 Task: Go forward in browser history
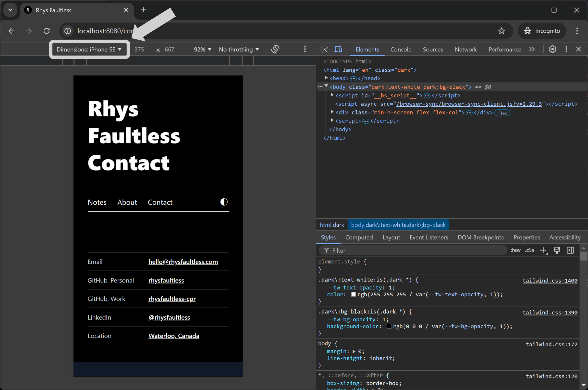pyautogui.click(x=29, y=31)
